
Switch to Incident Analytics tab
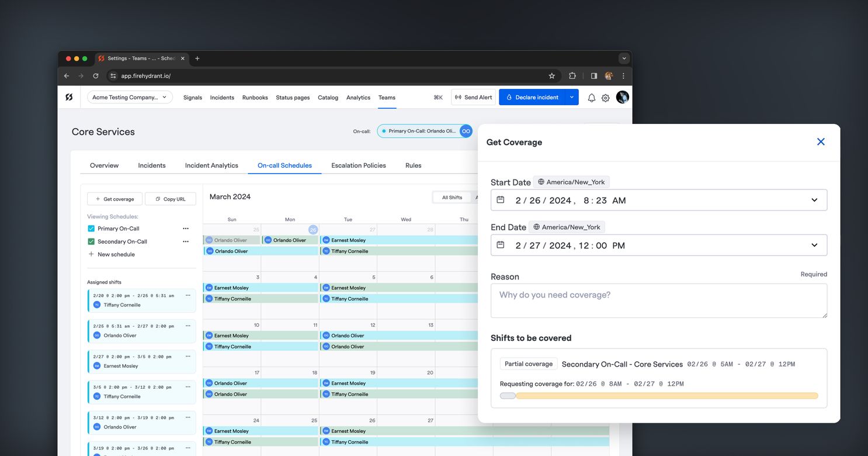tap(211, 165)
